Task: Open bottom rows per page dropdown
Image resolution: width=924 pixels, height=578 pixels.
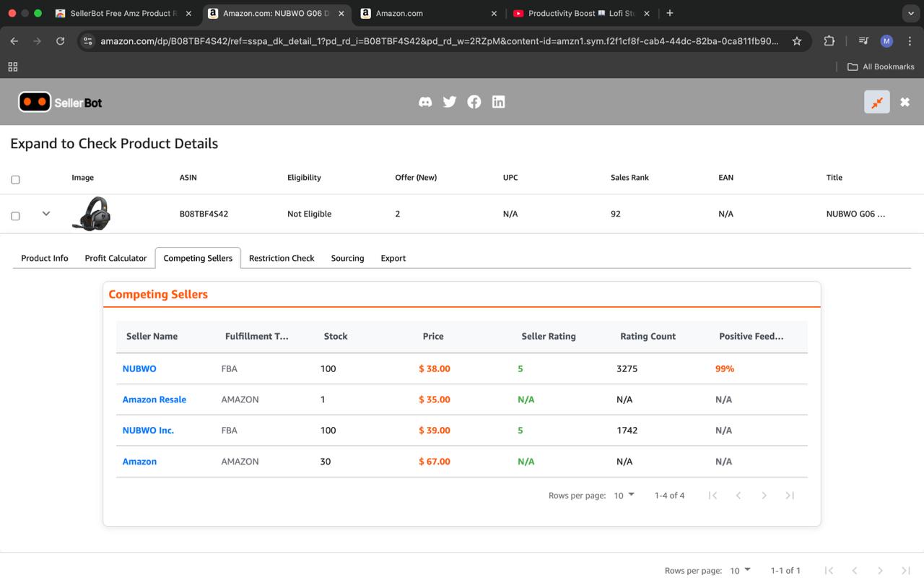Action: 741,571
